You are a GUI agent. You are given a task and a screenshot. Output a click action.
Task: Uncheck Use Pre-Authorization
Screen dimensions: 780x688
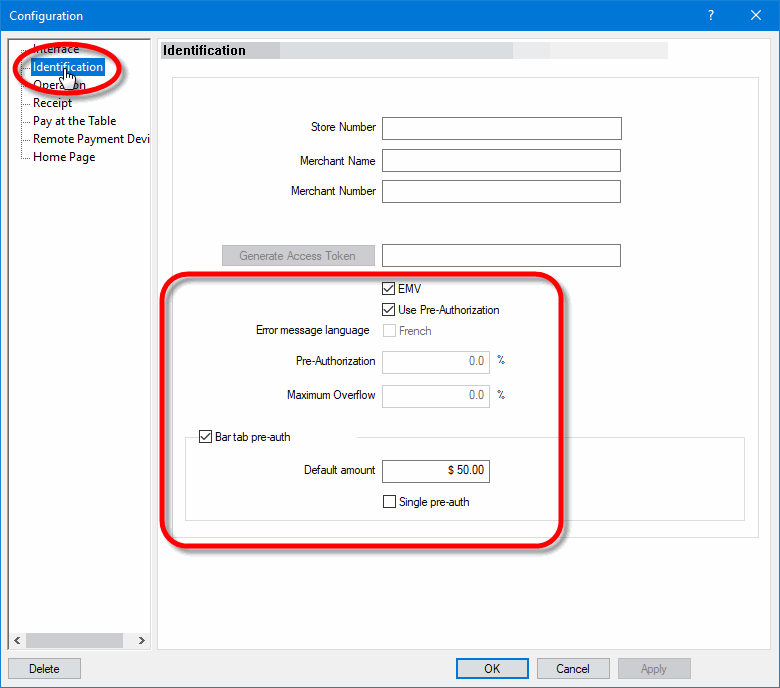point(390,310)
